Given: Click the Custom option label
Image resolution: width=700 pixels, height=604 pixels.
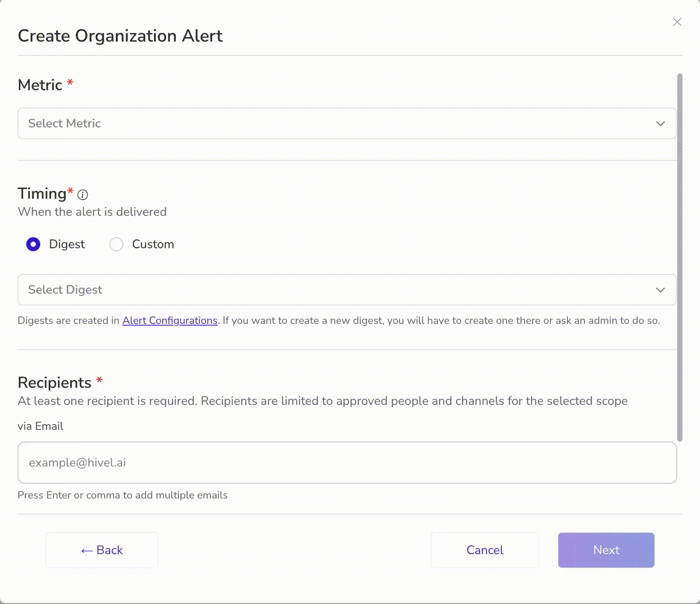Looking at the screenshot, I should pos(153,244).
